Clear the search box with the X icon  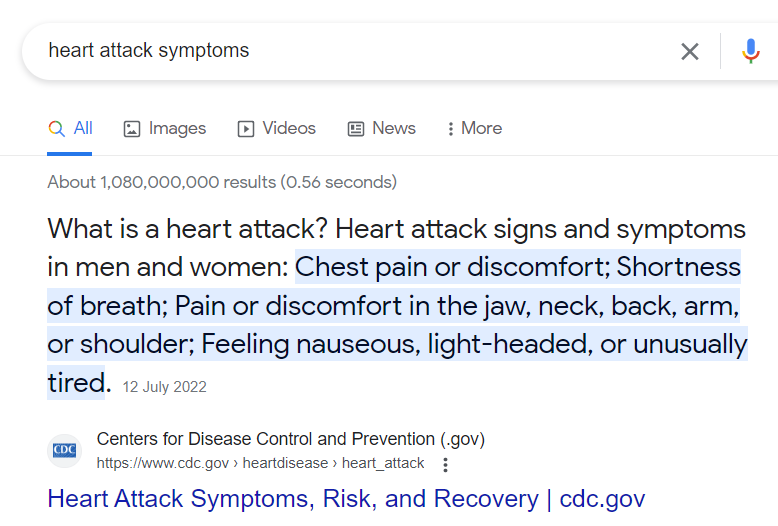click(x=690, y=51)
